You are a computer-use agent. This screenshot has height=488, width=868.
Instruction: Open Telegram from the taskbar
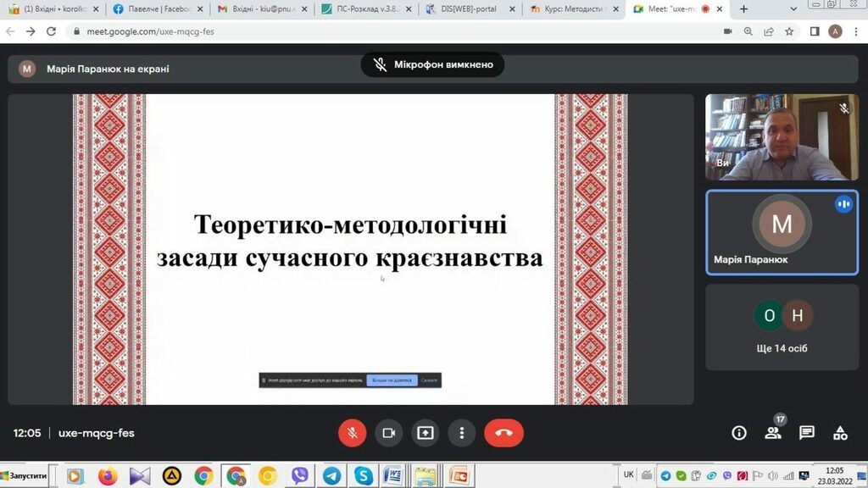(331, 476)
